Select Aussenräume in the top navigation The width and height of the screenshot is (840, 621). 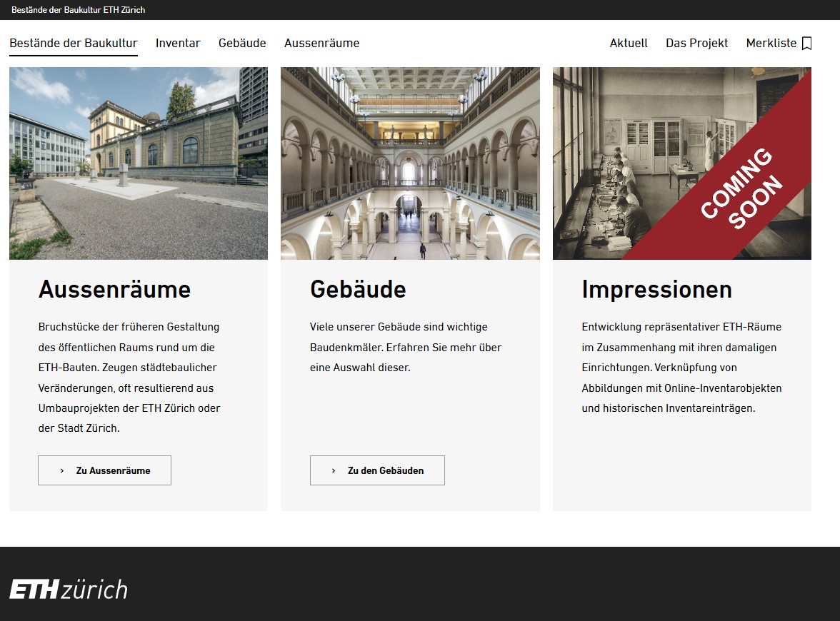(321, 43)
